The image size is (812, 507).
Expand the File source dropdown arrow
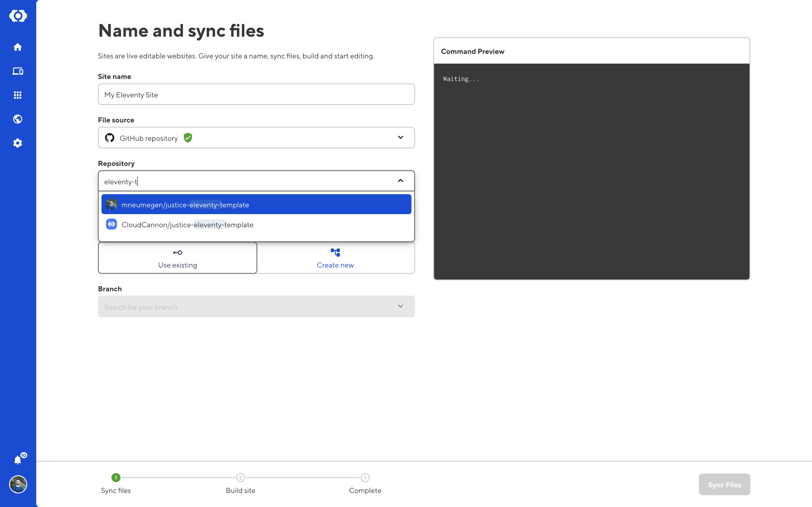click(x=400, y=137)
